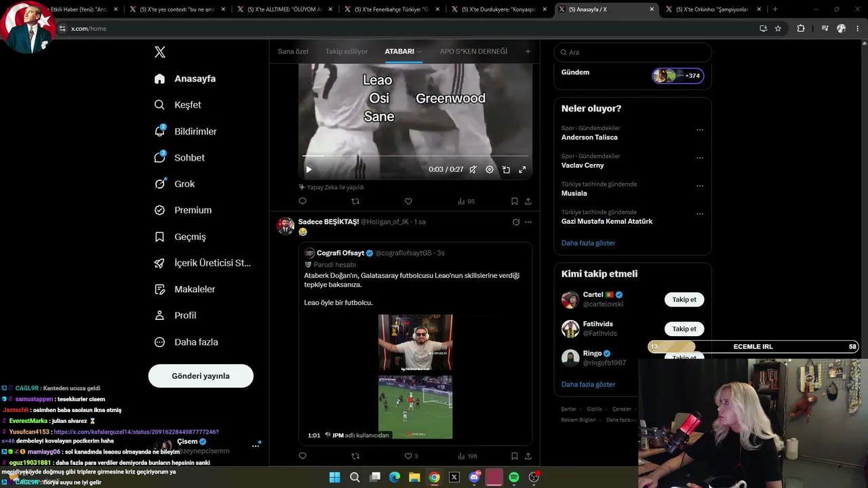This screenshot has width=868, height=488.
Task: Bookmark the post with 196 views
Action: 515,456
